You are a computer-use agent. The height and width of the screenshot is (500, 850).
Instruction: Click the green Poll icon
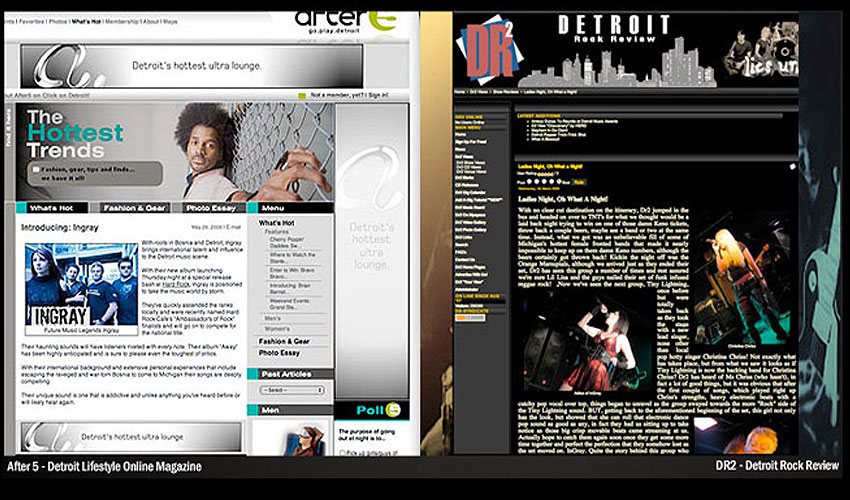click(394, 410)
